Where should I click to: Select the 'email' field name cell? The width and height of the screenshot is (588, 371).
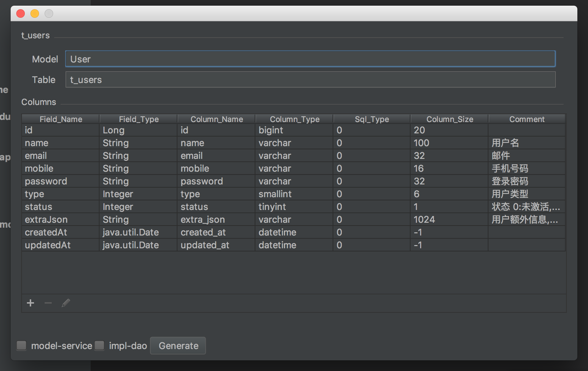click(x=61, y=156)
